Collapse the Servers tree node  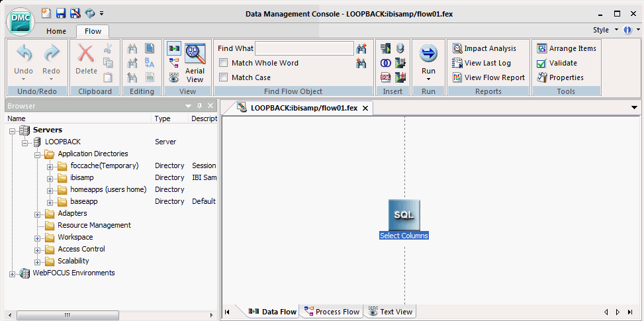pos(13,131)
